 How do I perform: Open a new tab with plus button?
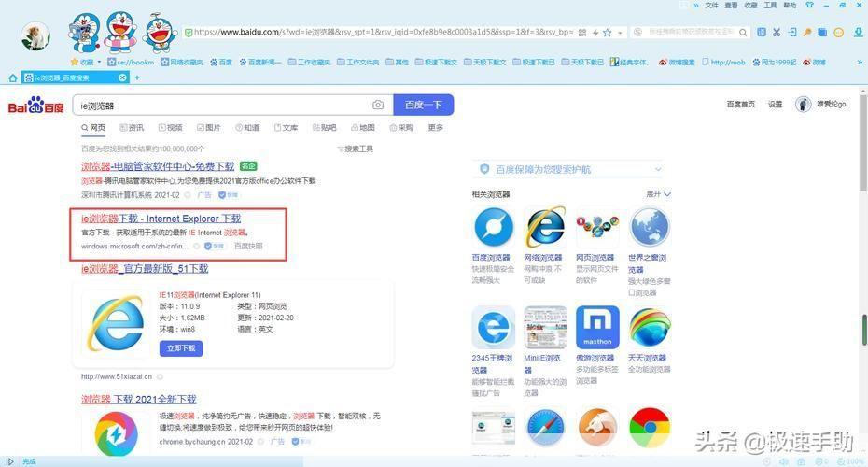click(x=137, y=78)
